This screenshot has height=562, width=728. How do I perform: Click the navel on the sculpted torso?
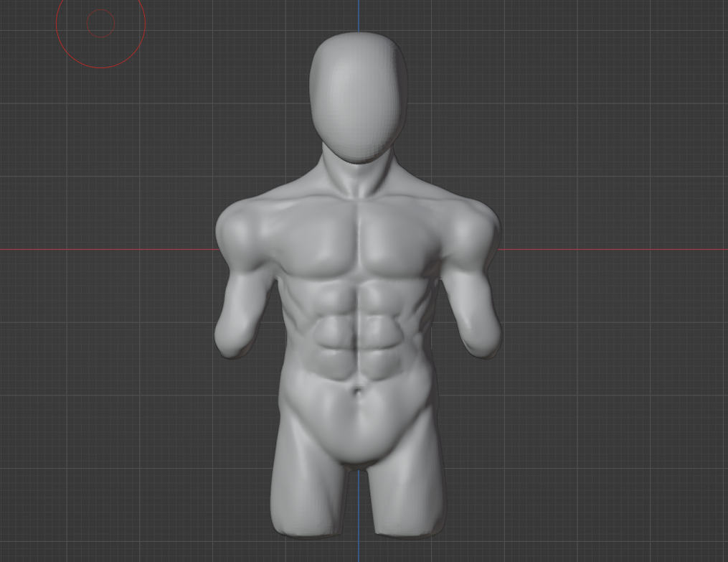pyautogui.click(x=358, y=392)
